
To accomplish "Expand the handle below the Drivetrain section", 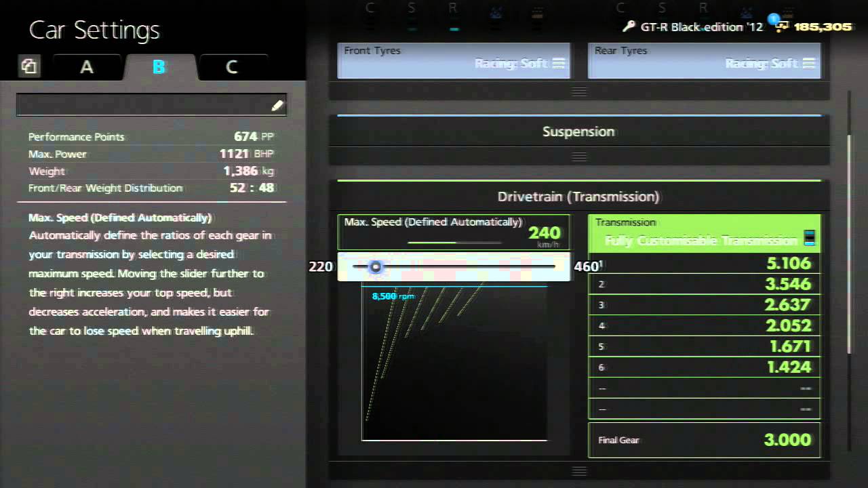I will (x=578, y=470).
